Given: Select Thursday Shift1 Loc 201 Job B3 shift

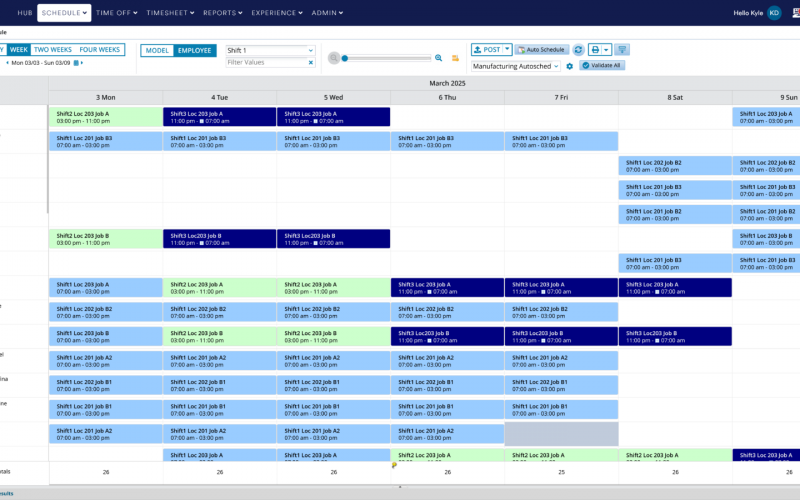Looking at the screenshot, I should click(447, 141).
